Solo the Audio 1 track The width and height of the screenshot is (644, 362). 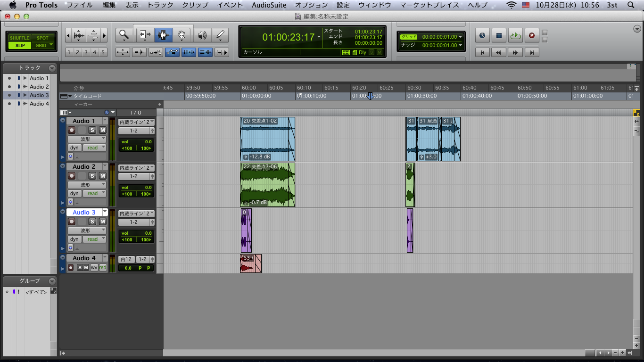(92, 130)
